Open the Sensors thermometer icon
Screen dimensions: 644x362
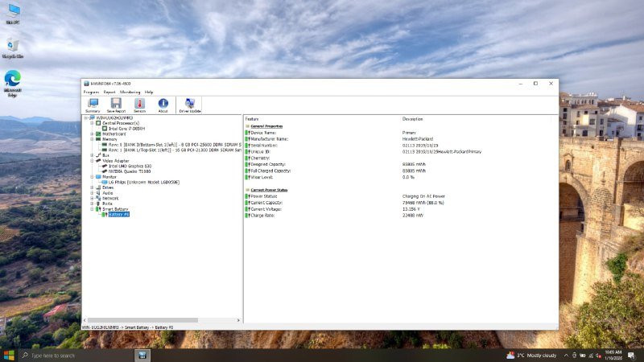click(139, 105)
